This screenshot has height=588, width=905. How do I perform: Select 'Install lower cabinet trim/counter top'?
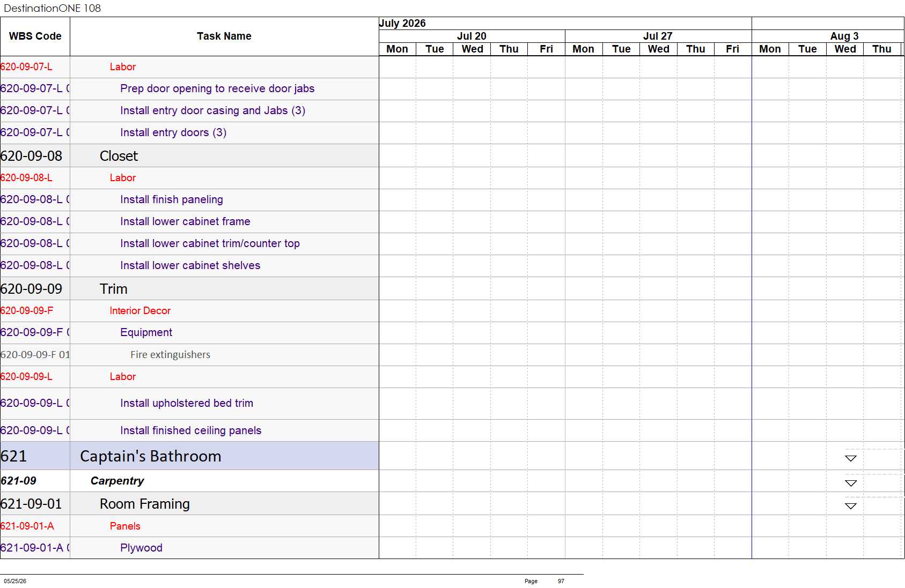point(210,243)
